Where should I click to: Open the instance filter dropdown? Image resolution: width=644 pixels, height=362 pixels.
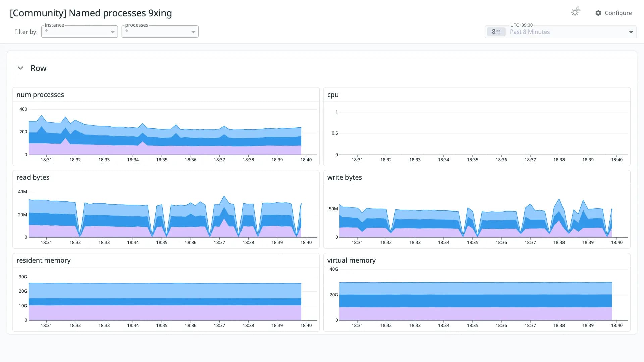[x=79, y=32]
